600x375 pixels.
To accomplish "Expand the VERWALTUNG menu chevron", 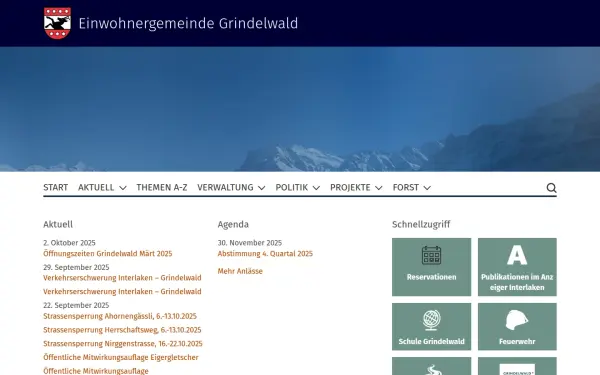I will click(x=261, y=188).
